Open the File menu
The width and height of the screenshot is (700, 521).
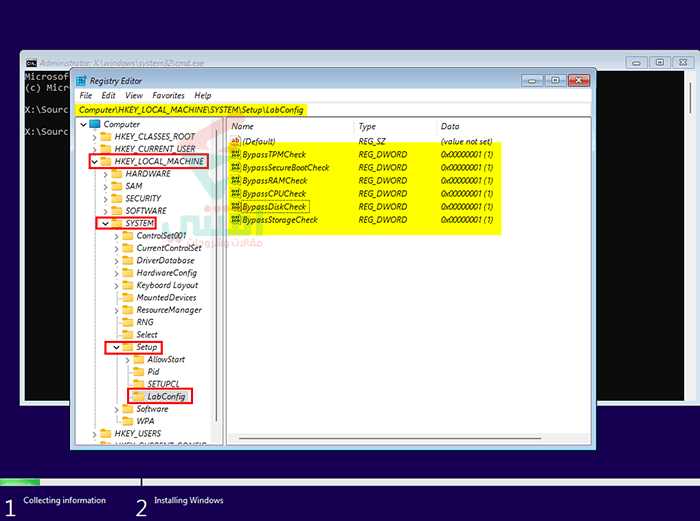(x=86, y=96)
